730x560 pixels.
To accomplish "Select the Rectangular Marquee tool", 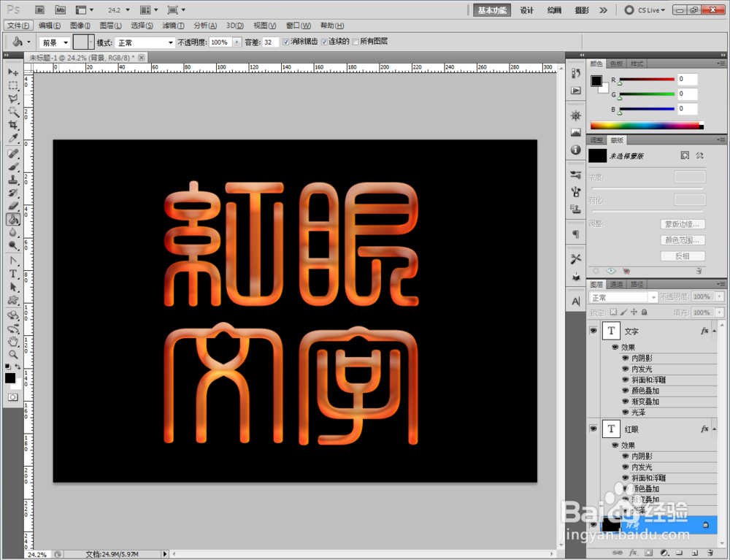I will tap(13, 85).
